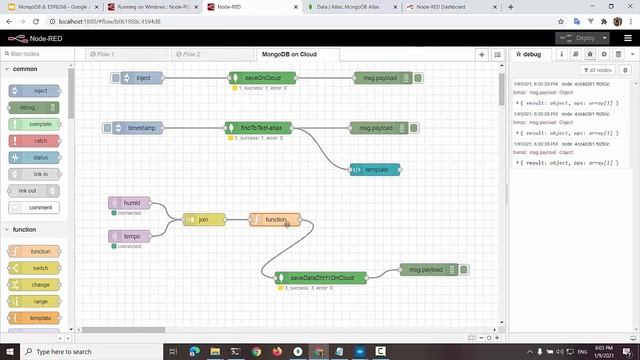Select the debug node in palette
Image resolution: width=640 pixels, height=360 pixels.
(33, 107)
